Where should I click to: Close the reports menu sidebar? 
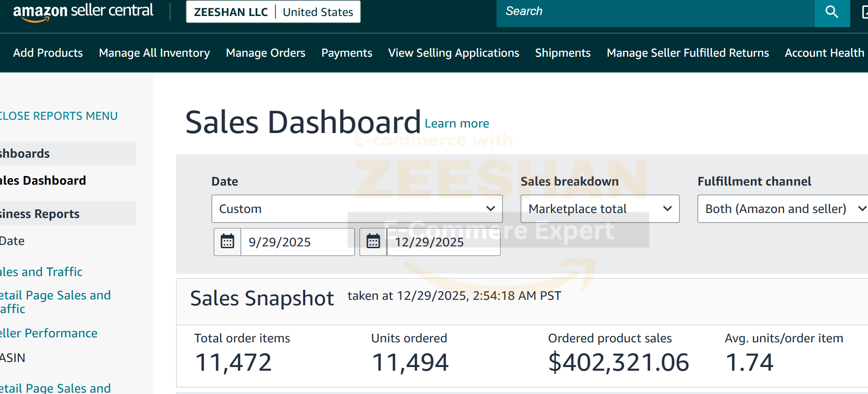(x=58, y=116)
